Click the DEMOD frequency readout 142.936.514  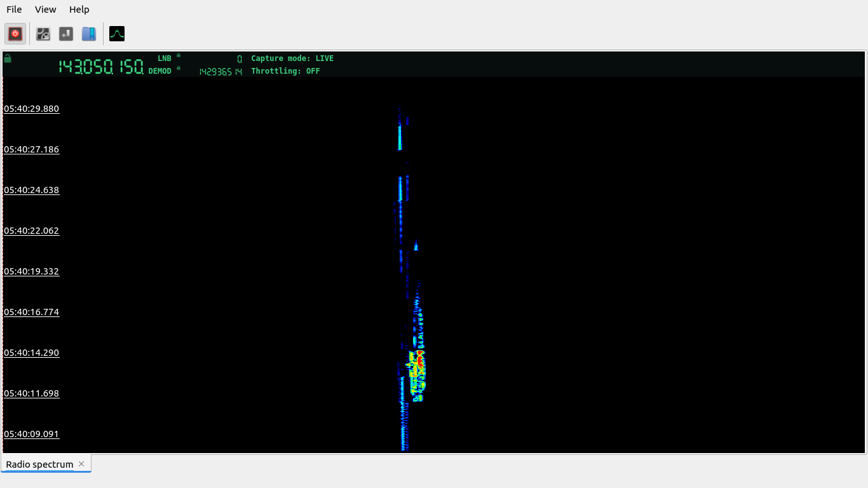220,72
